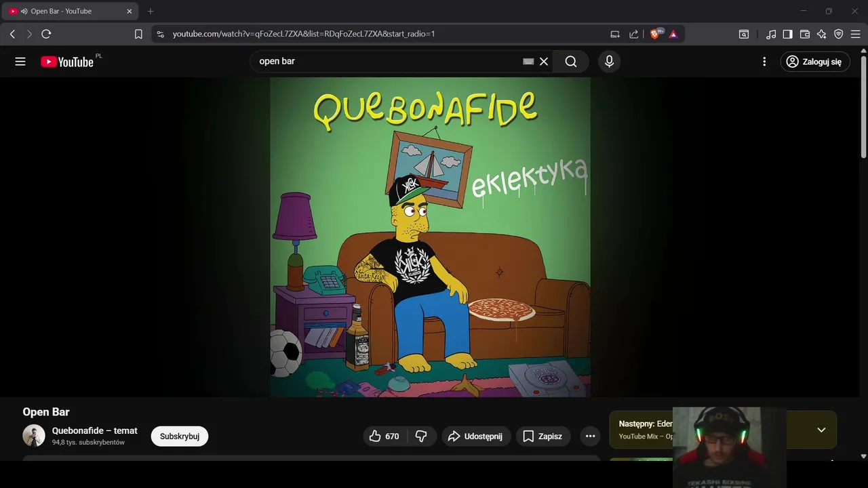Focus the browser address bar URL
Viewport: 868px width, 488px height.
coord(304,34)
